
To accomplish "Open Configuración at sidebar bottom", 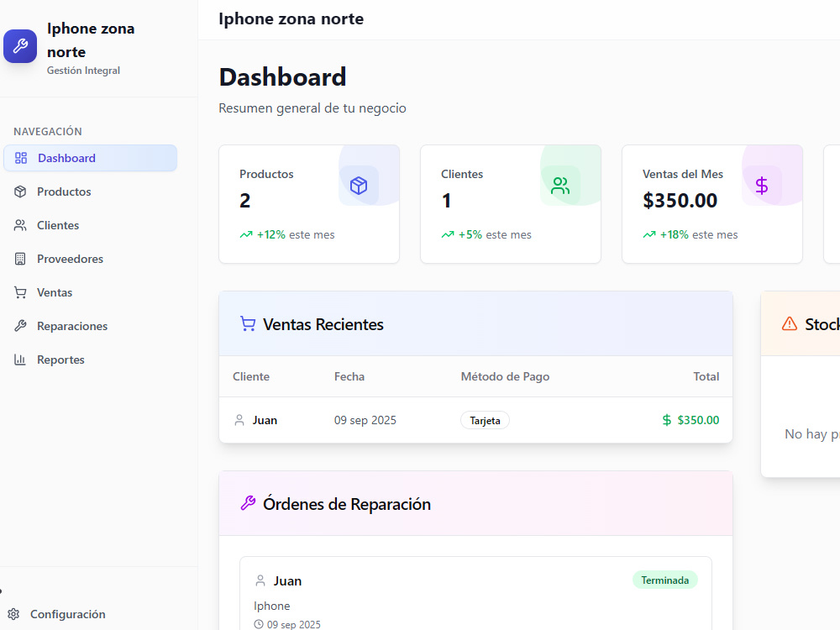I will [x=57, y=614].
